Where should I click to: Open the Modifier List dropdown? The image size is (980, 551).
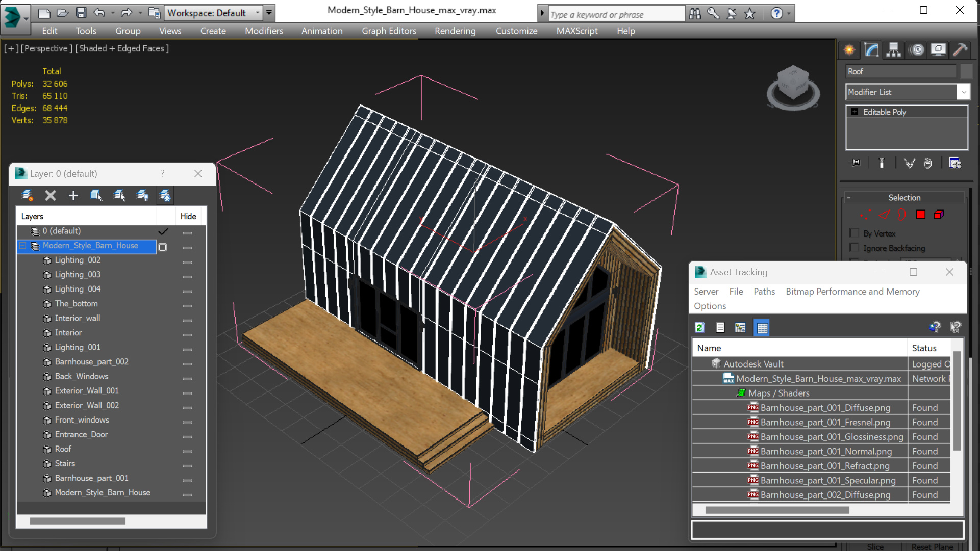(x=963, y=92)
